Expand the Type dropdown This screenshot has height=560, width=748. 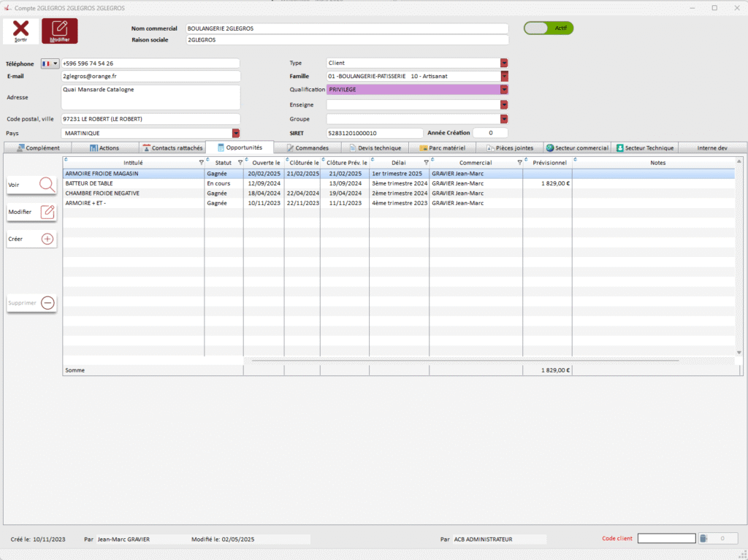(504, 63)
